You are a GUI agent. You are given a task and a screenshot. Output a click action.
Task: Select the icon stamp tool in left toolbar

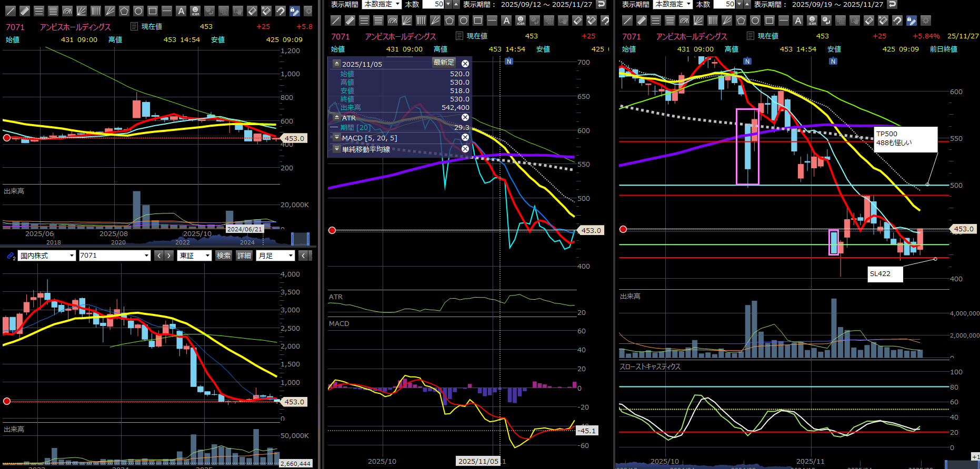pos(195,11)
